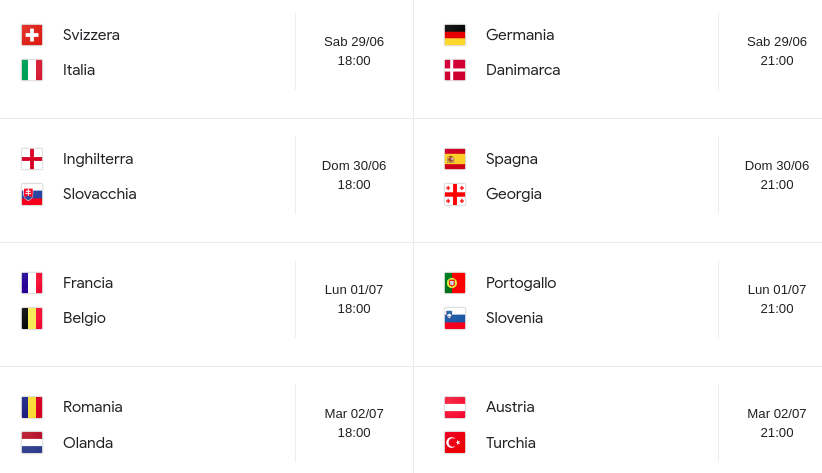The height and width of the screenshot is (473, 822).
Task: Click the Slovakia flag icon
Action: pyautogui.click(x=32, y=195)
